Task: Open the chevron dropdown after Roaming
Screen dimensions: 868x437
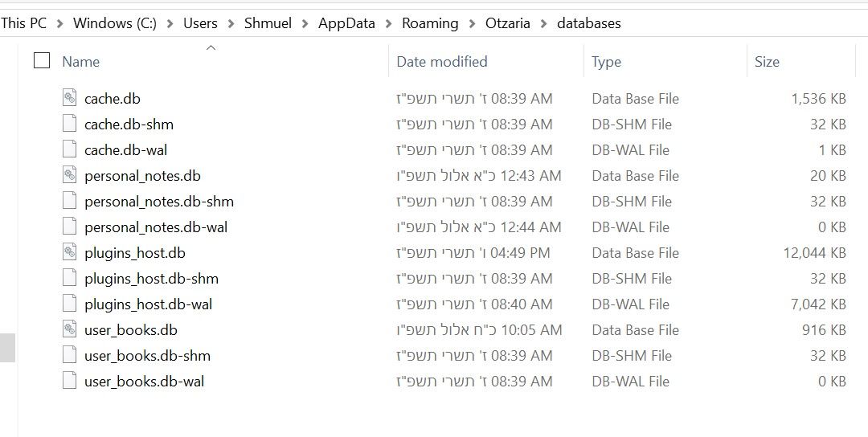Action: pos(473,24)
